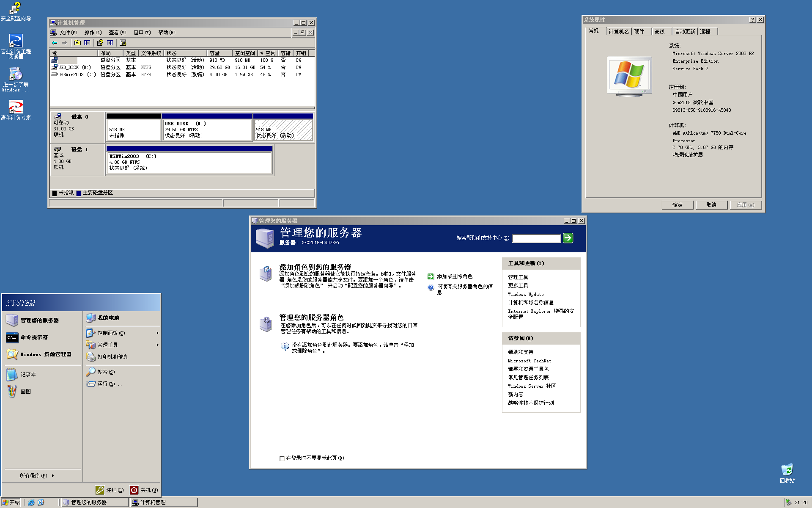This screenshot has width=812, height=508.
Task: Open 我的电脑 from Start menu
Action: [x=122, y=318]
